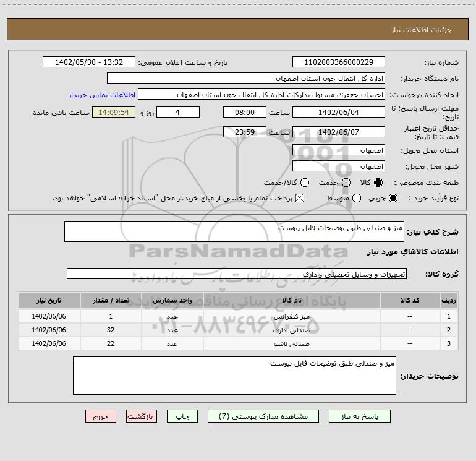Toggle the اسناد خزانه اسلامی payment checkbox

point(300,198)
